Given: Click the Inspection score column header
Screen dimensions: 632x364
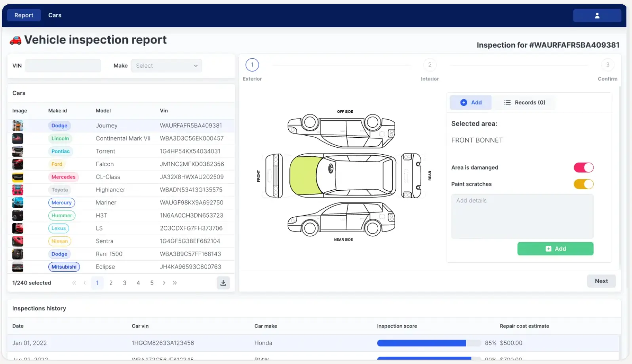Looking at the screenshot, I should 397,326.
